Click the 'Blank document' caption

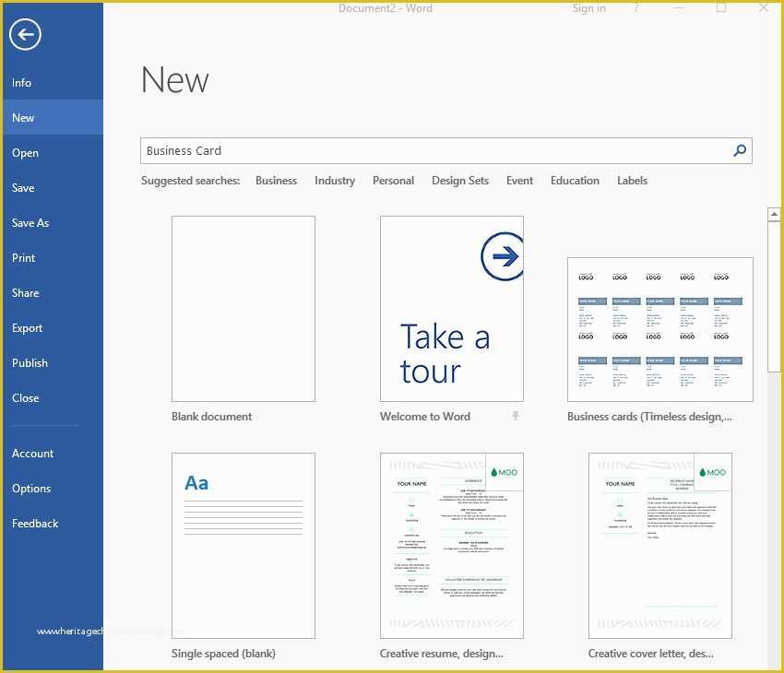point(211,416)
